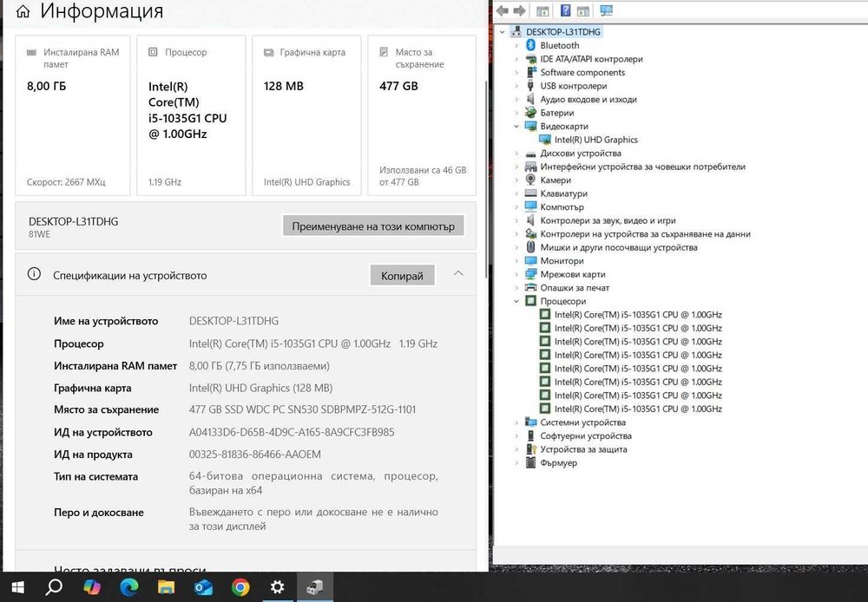This screenshot has width=868, height=602.
Task: Click Преименуване на този компютър button
Action: (373, 226)
